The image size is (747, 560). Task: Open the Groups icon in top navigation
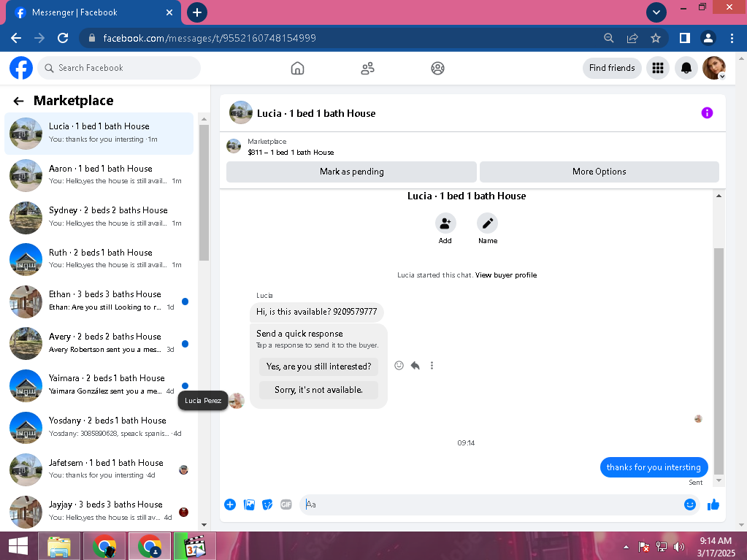click(x=437, y=68)
